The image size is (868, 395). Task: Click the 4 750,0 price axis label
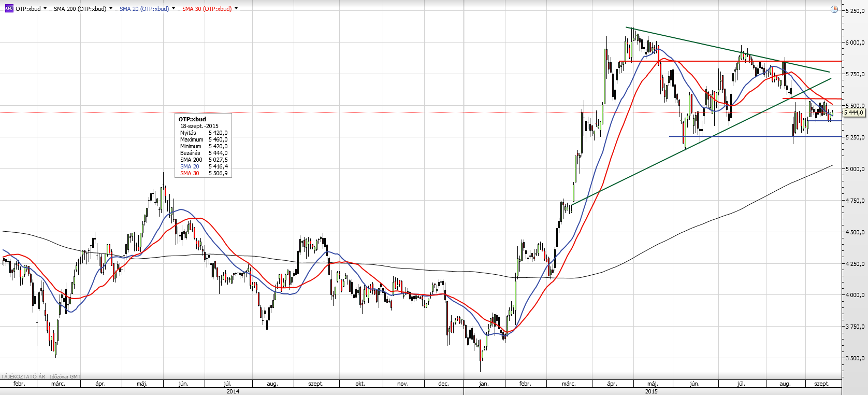point(855,201)
